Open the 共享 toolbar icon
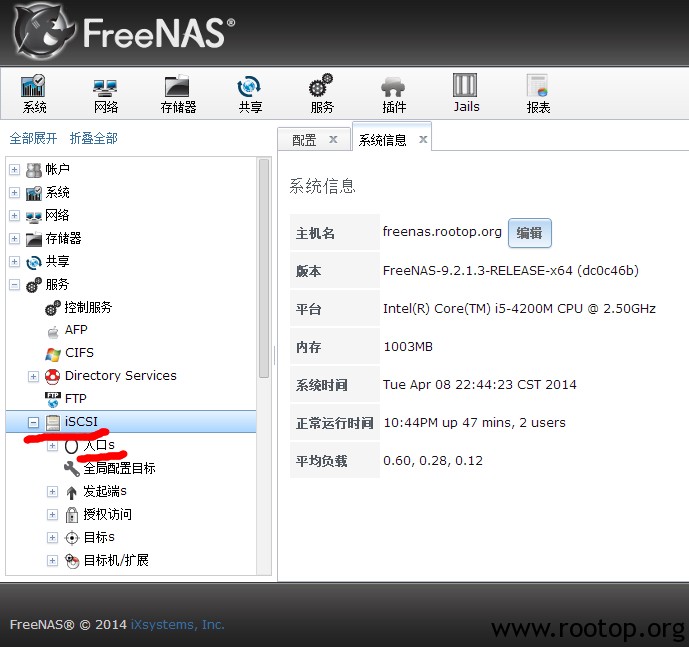Viewport: 689px width, 647px height. click(x=249, y=86)
